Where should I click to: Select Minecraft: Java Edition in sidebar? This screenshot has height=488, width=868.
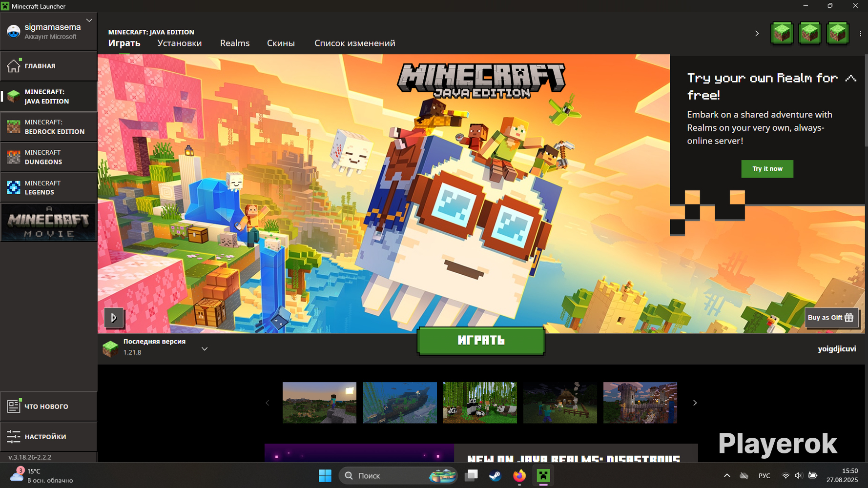tap(49, 96)
